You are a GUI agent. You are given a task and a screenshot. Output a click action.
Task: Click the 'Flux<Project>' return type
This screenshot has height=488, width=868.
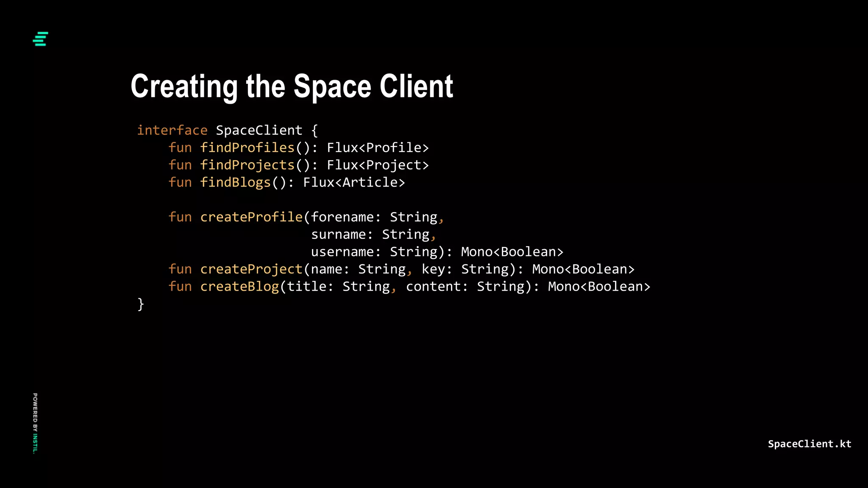tap(378, 165)
